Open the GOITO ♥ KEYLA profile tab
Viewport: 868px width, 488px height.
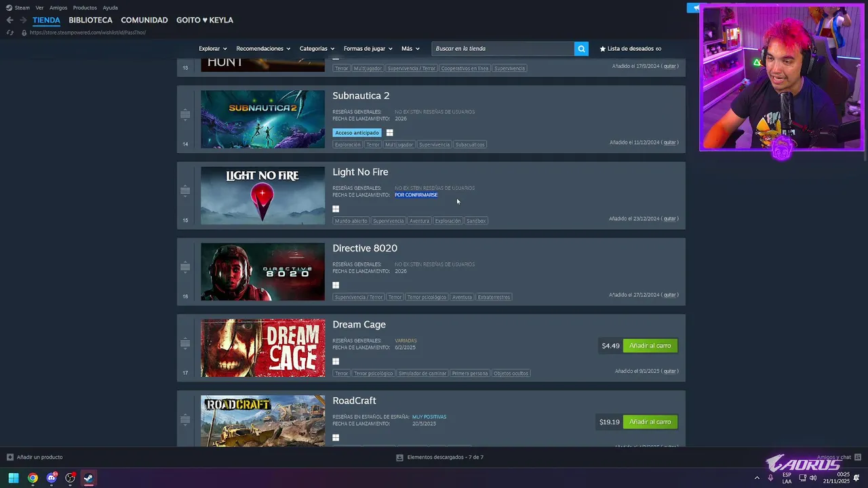(205, 20)
